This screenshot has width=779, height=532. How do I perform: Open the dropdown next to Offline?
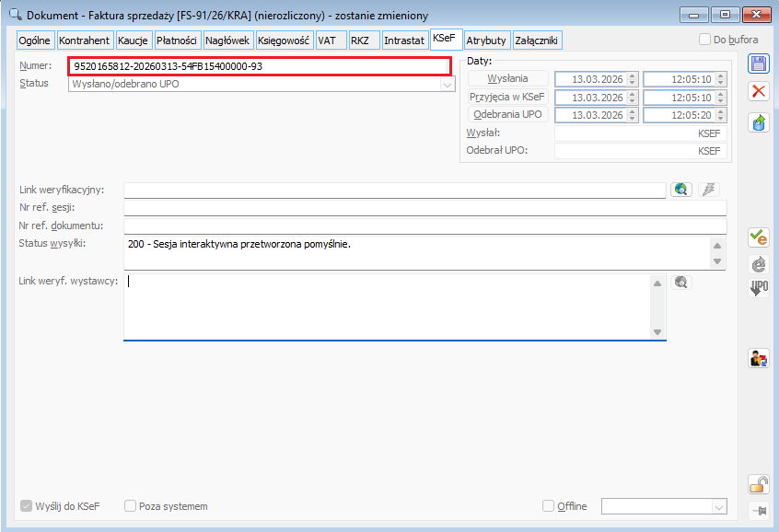(717, 506)
